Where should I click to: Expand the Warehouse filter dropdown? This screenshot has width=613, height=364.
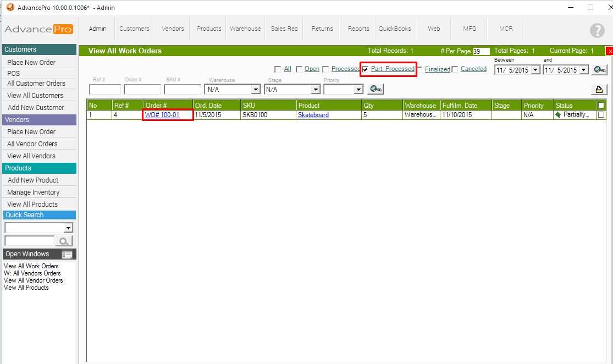(255, 89)
